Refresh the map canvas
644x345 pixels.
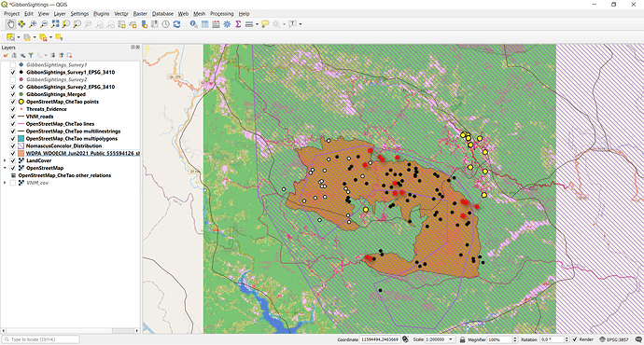(177, 24)
